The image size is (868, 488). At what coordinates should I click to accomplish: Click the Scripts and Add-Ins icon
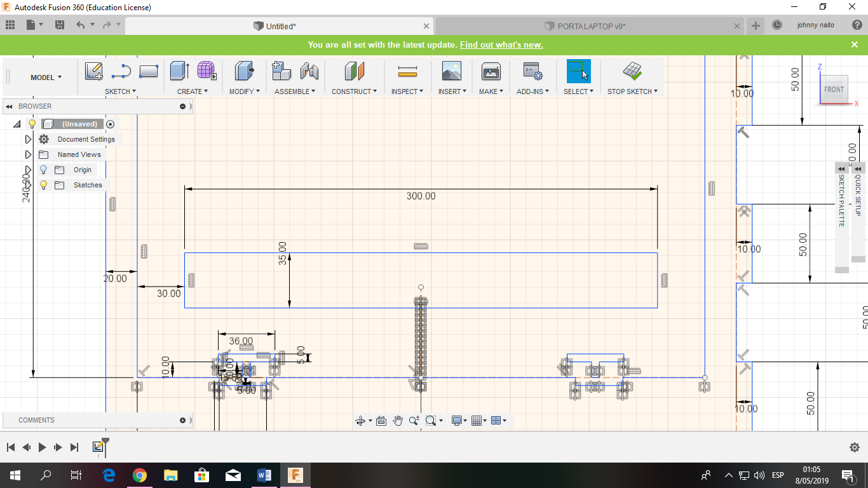point(532,71)
